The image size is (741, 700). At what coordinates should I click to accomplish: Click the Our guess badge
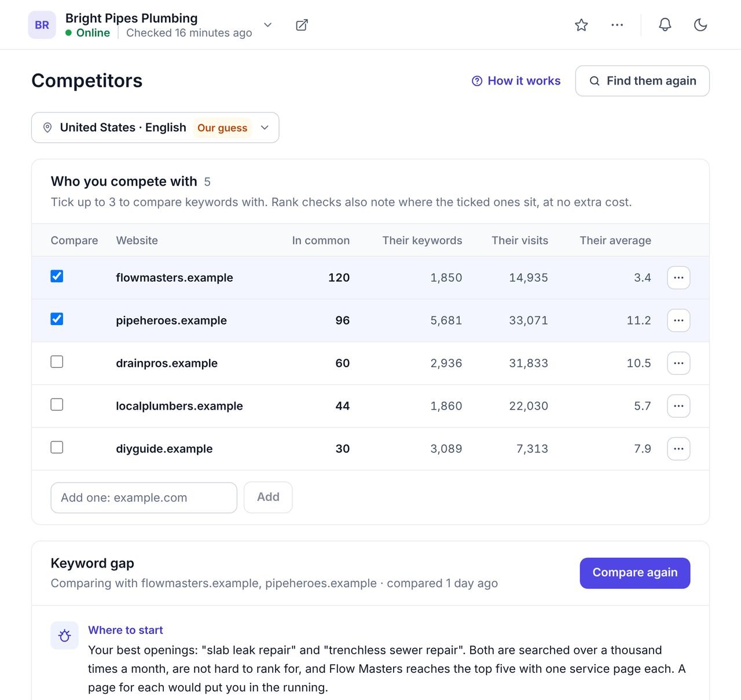click(222, 128)
